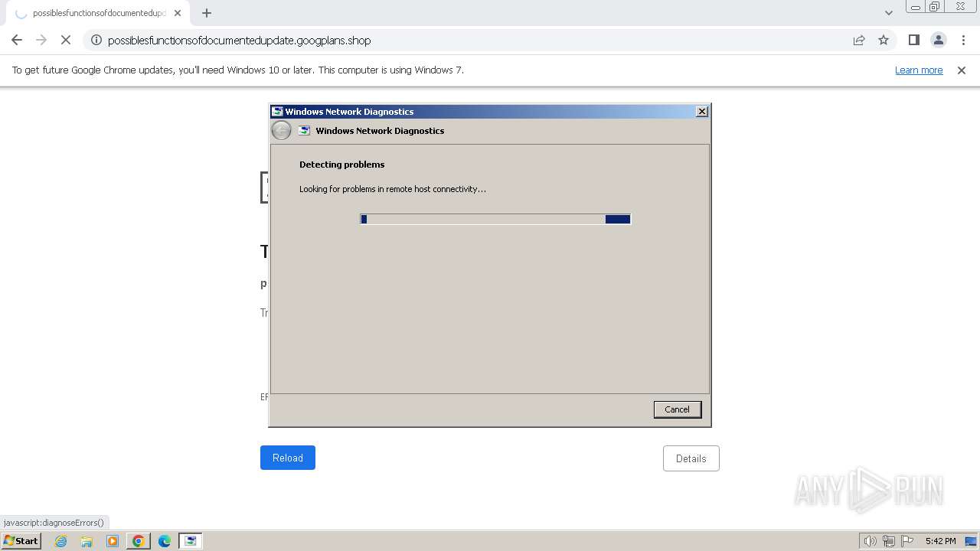
Task: Select the Network Diagnostics taskbar item
Action: coord(191,541)
